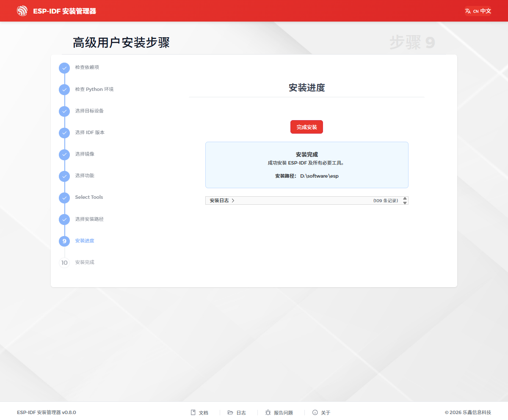Click the 安装进度 main heading
Screen dimensions: 508x420
tap(306, 88)
